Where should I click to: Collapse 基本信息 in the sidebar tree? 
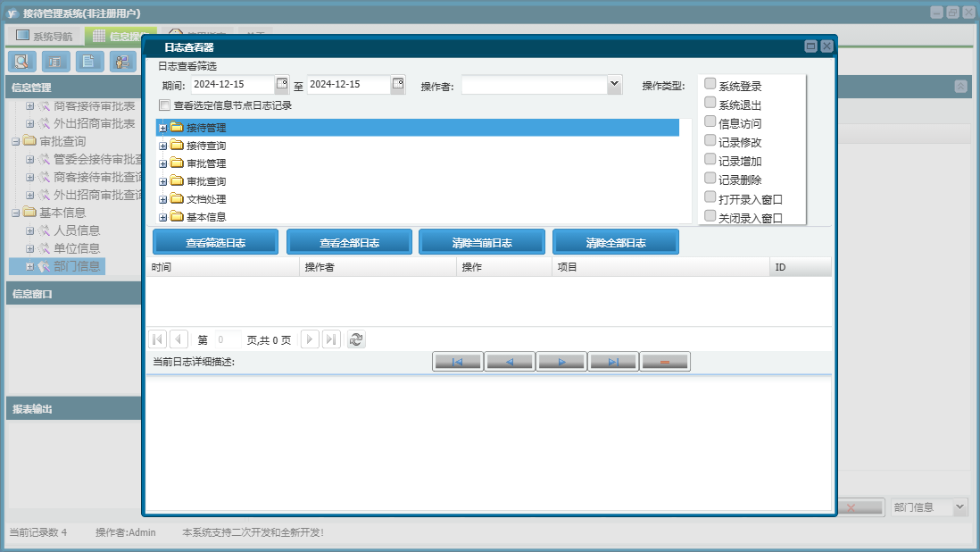16,213
